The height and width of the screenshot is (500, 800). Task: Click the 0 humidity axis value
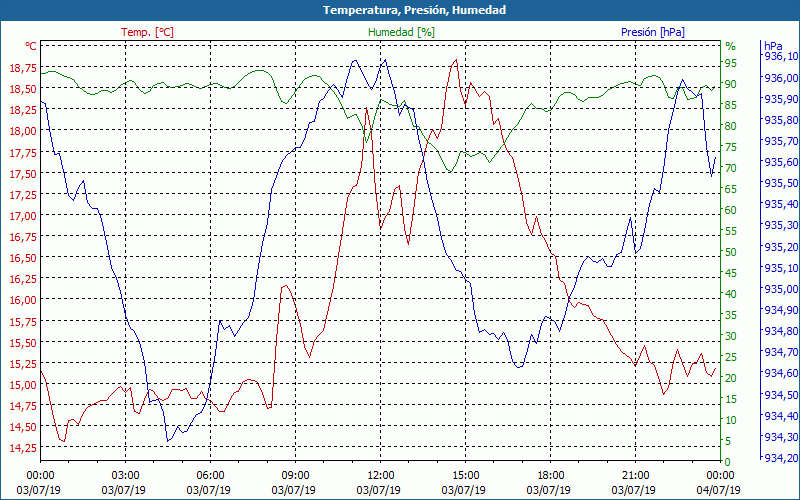pos(728,462)
